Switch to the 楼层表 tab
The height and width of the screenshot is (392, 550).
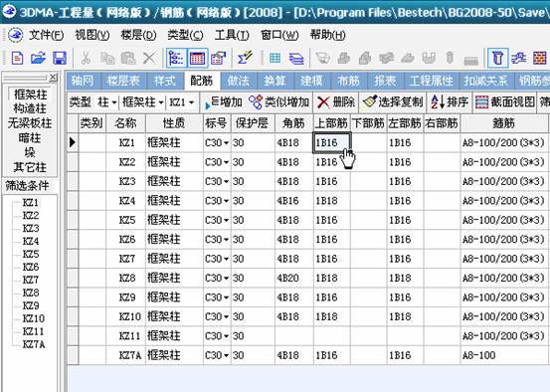pyautogui.click(x=123, y=81)
